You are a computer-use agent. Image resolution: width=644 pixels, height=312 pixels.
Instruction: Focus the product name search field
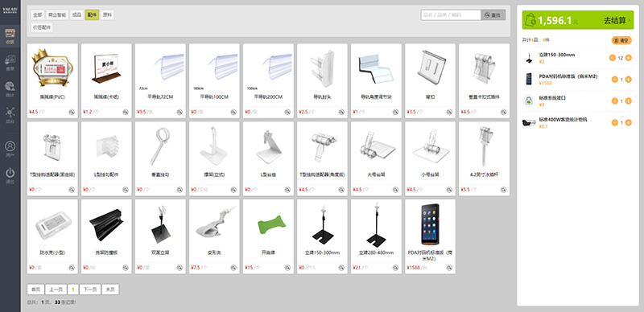point(451,15)
